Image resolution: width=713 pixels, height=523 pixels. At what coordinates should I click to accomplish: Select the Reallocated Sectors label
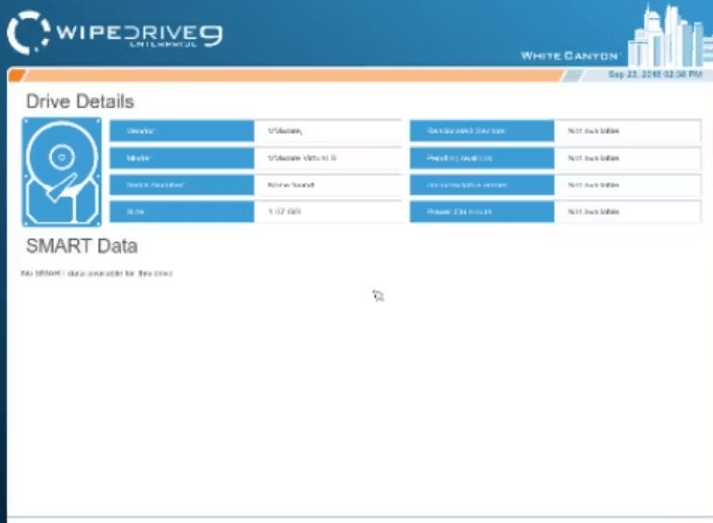[482, 131]
